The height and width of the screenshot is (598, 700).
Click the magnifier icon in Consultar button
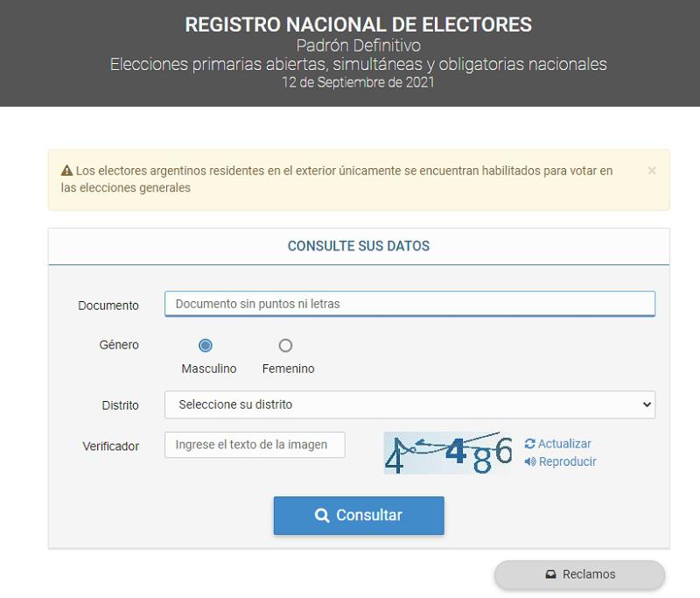pos(322,516)
